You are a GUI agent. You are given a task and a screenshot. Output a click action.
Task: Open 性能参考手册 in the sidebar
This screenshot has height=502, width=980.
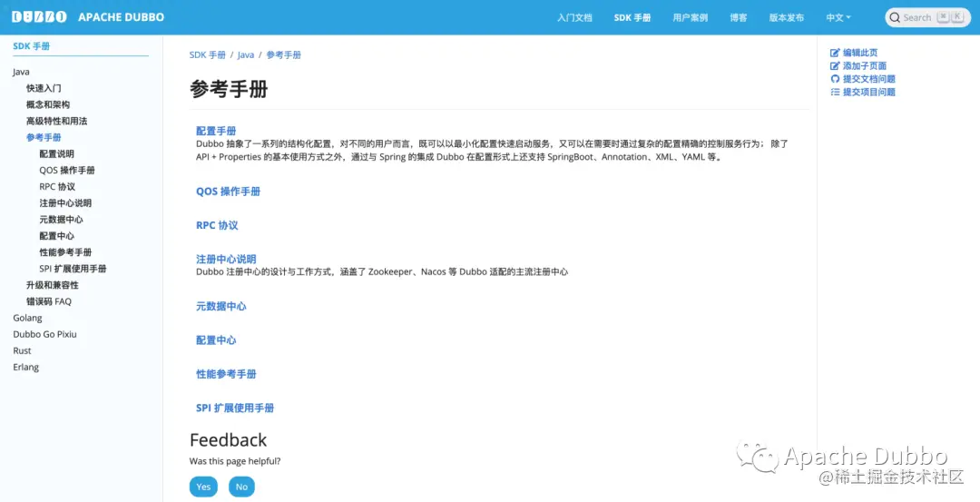[65, 252]
